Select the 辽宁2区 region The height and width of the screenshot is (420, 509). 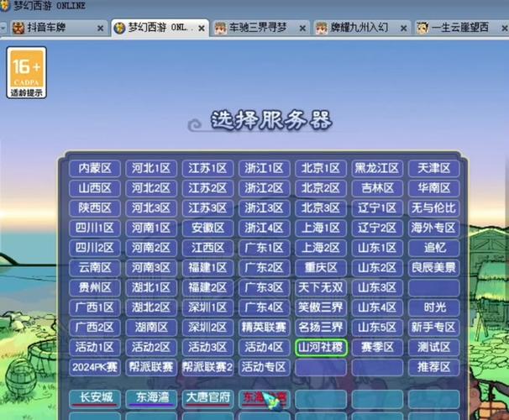pyautogui.click(x=377, y=228)
